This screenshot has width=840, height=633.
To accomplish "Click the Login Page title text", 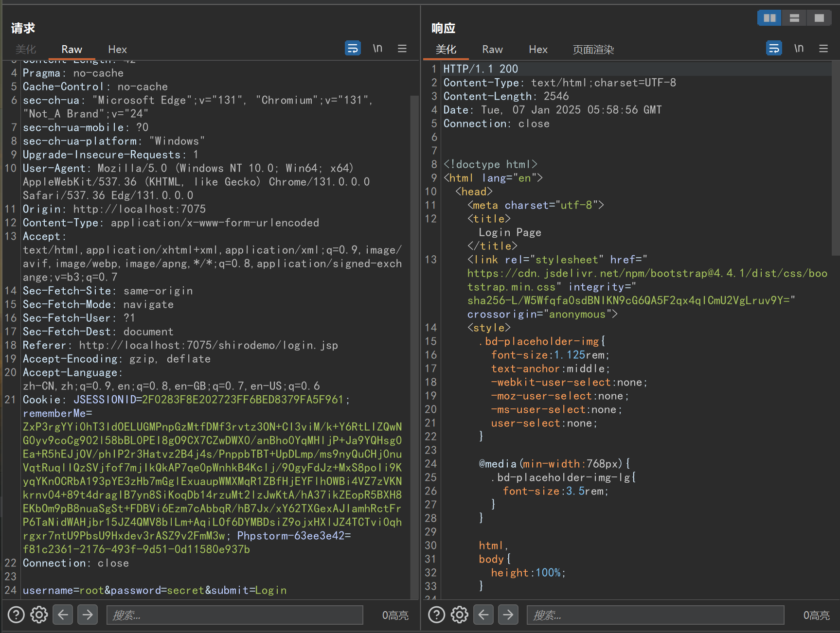I will pos(510,232).
